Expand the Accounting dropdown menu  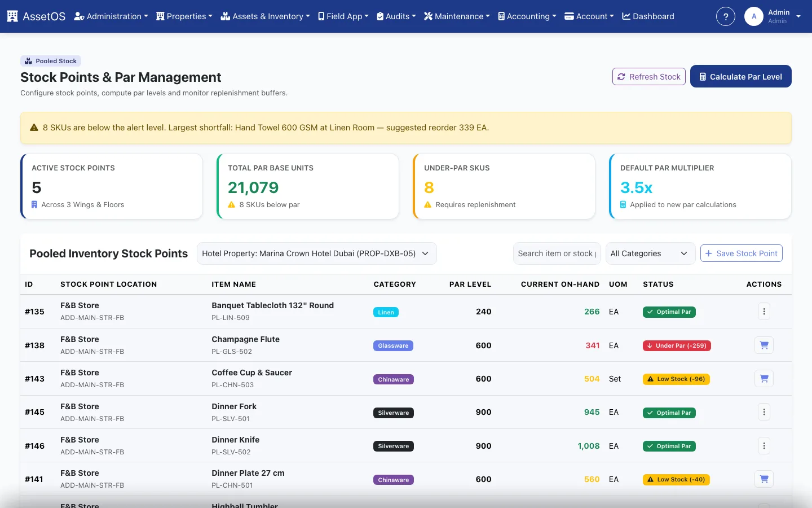tap(527, 16)
